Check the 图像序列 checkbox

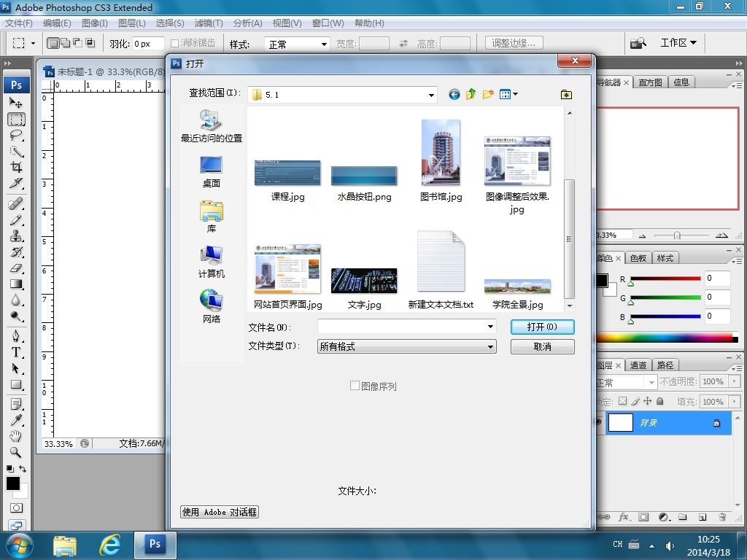[355, 386]
